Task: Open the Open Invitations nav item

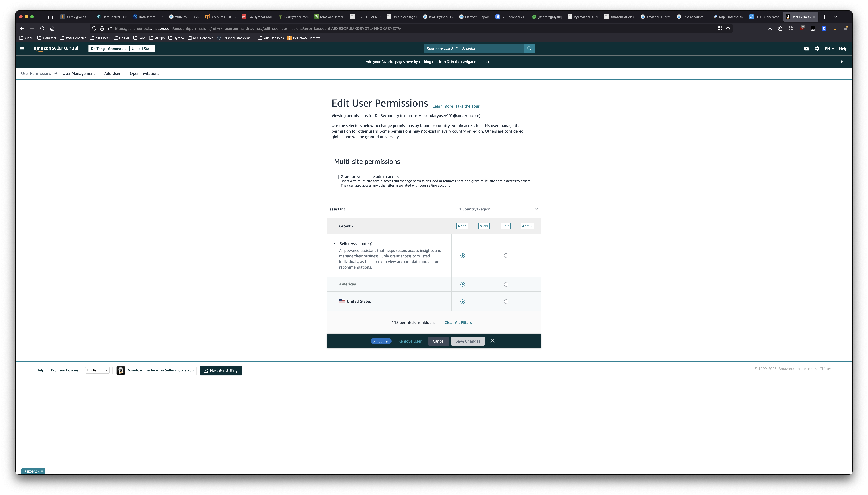Action: 144,73
